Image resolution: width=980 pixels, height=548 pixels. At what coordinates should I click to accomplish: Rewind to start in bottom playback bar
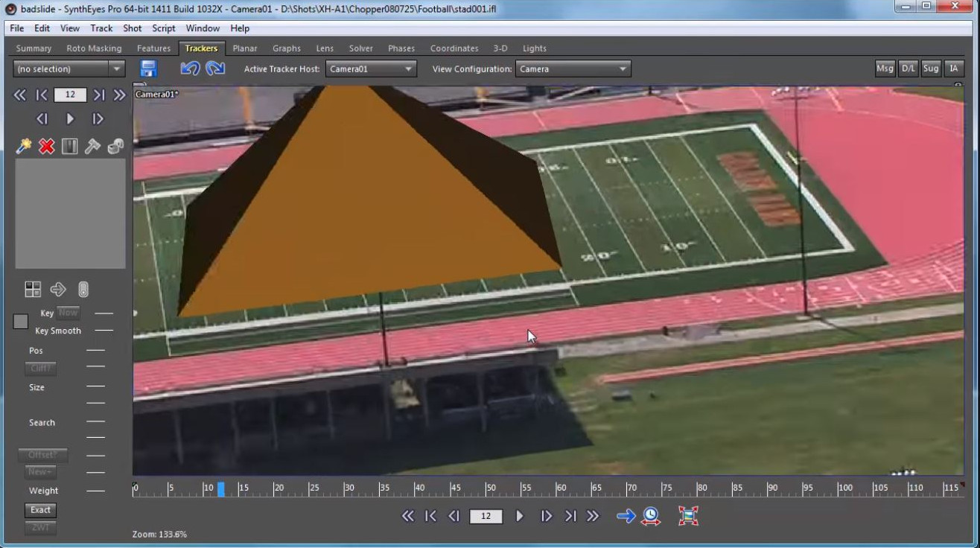tap(407, 516)
